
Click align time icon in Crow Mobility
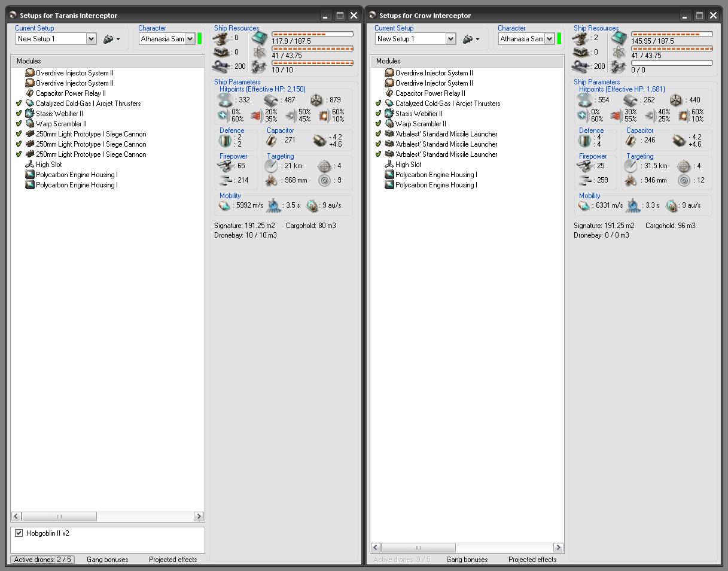(633, 205)
